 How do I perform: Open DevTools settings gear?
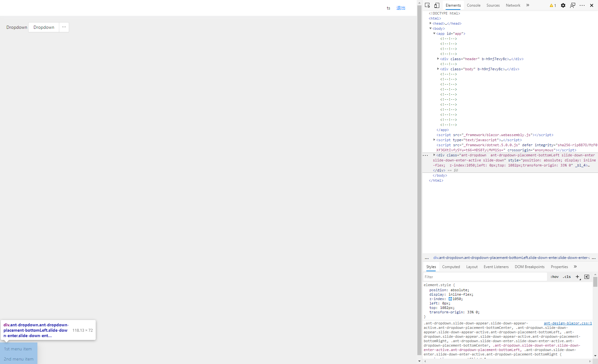pos(563,5)
